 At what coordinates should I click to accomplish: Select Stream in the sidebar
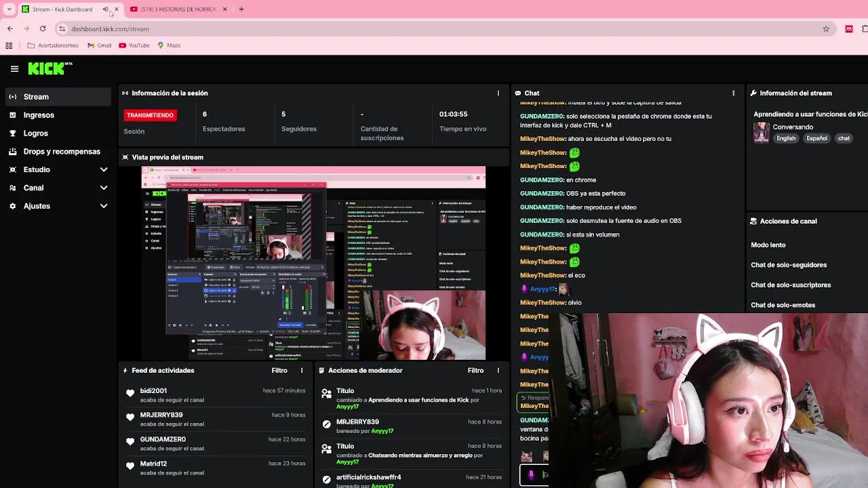[58, 97]
